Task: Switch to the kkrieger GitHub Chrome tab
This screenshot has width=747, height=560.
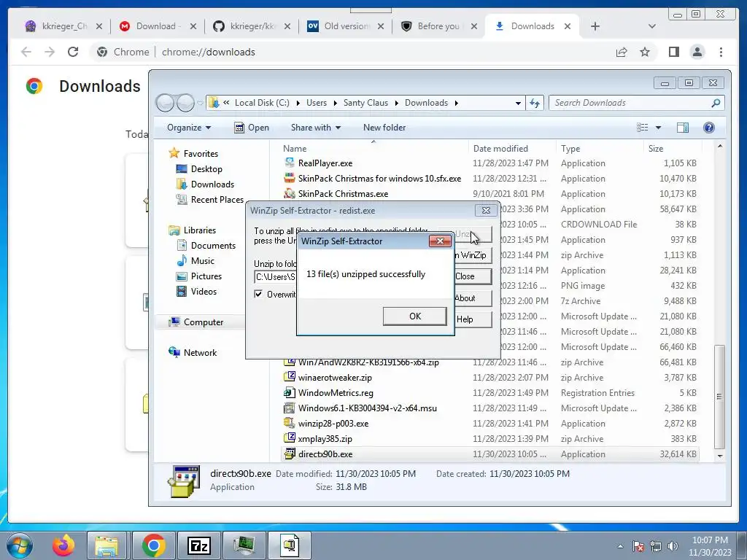Action: click(x=252, y=26)
